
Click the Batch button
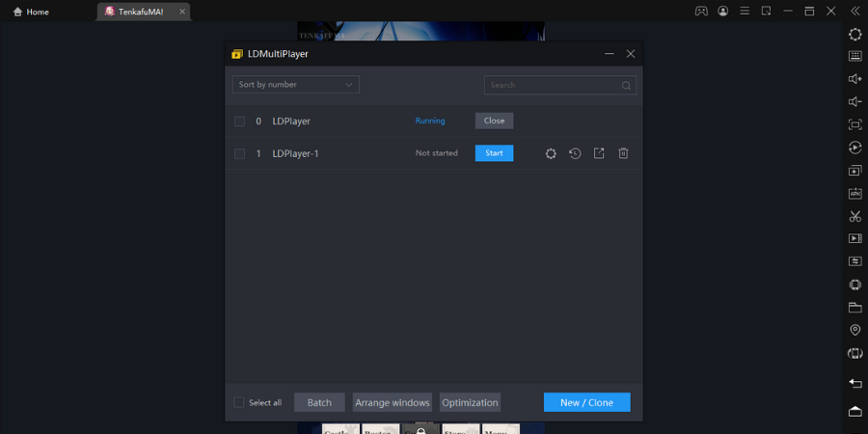click(319, 402)
